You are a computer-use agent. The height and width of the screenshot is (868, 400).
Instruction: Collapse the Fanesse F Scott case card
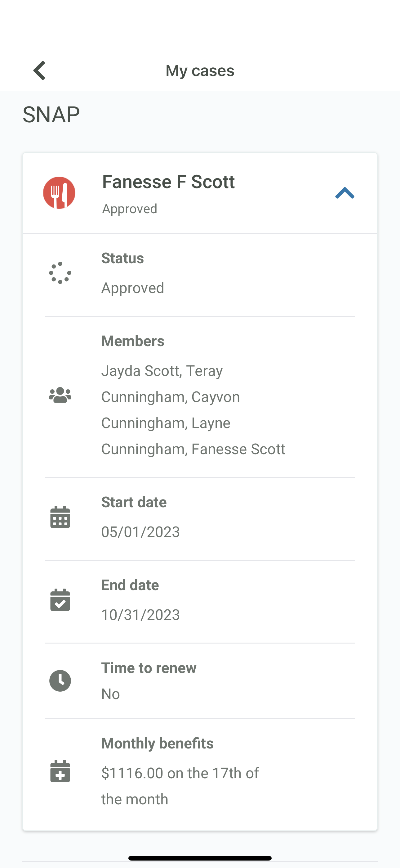coord(344,193)
